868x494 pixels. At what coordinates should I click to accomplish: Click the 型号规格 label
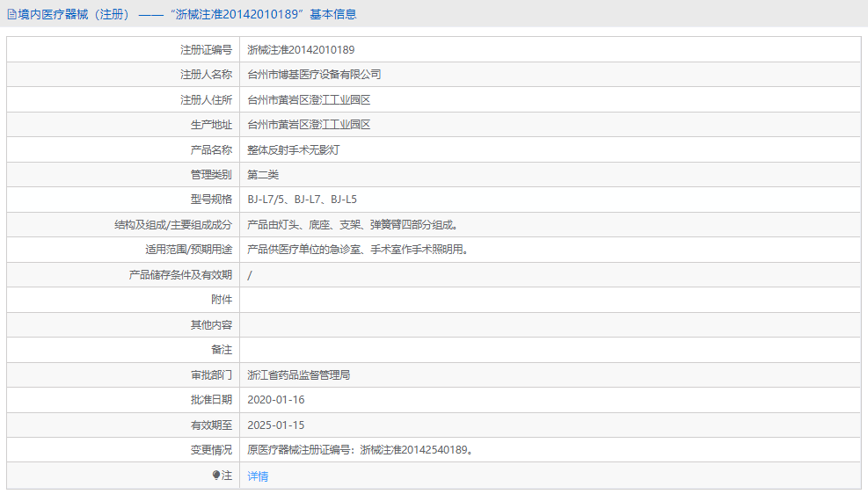tap(211, 200)
